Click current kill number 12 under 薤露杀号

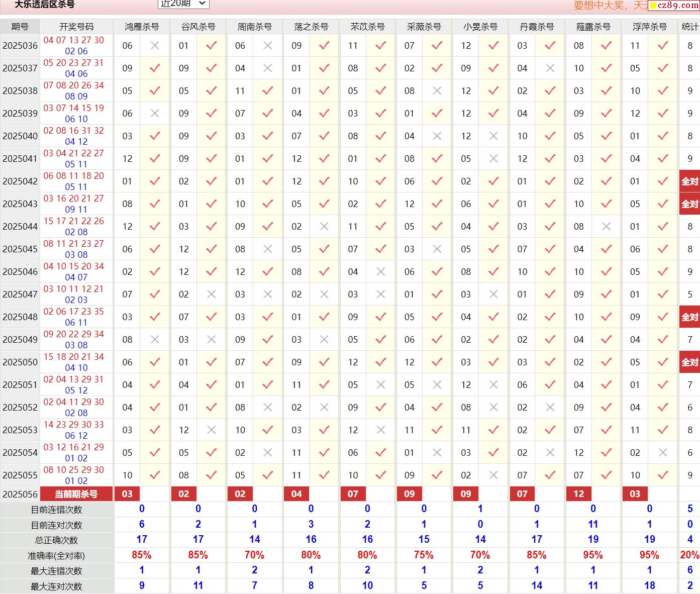click(x=579, y=494)
